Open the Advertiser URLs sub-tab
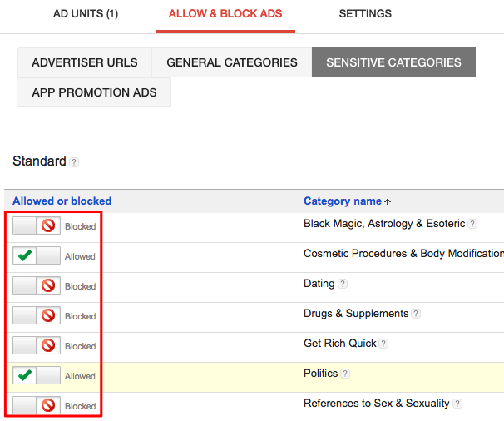This screenshot has width=504, height=421. pyautogui.click(x=85, y=62)
